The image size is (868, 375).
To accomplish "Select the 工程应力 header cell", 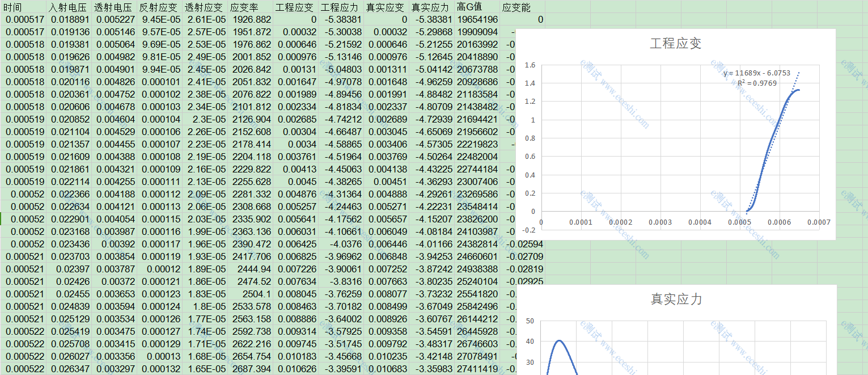I will [x=341, y=7].
